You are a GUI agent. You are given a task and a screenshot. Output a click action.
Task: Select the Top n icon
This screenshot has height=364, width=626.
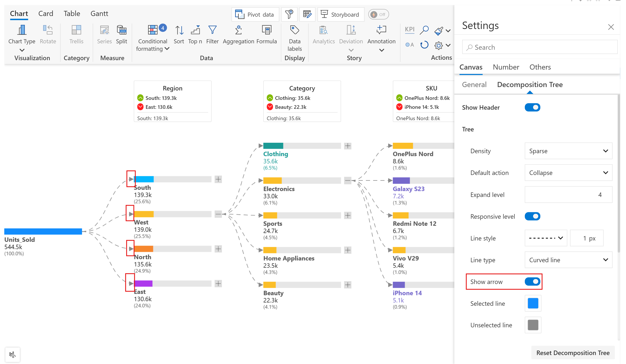point(195,31)
